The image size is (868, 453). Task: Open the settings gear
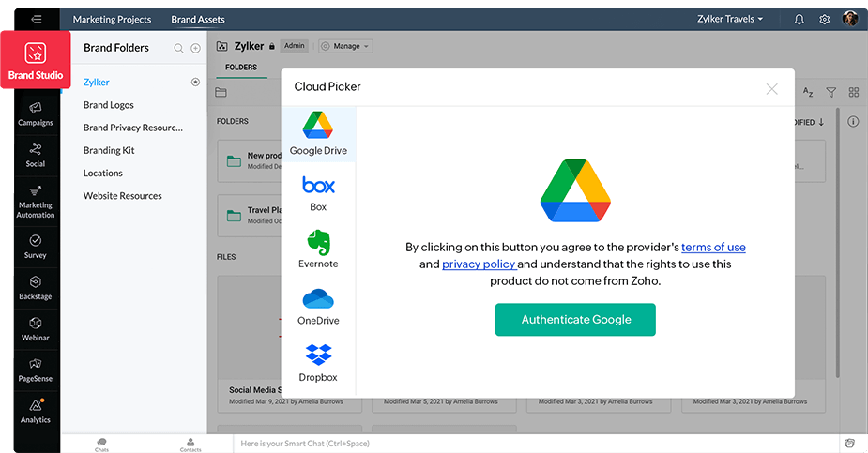(824, 20)
